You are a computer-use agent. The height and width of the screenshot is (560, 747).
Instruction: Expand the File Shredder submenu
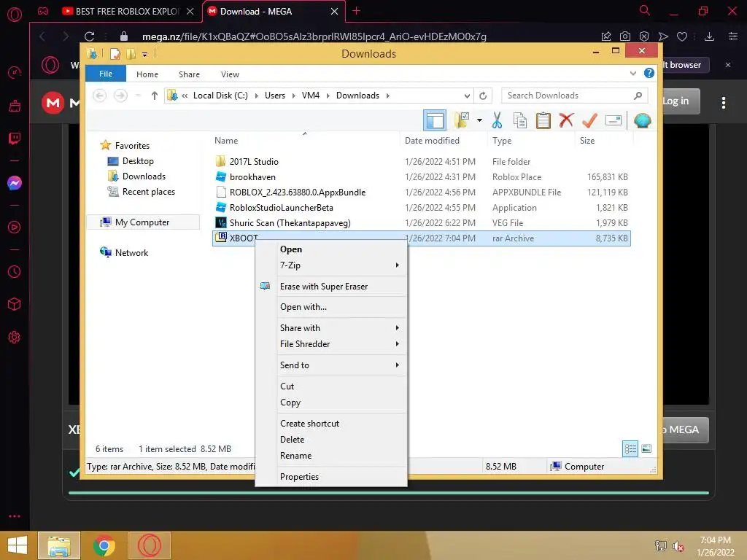pyautogui.click(x=331, y=344)
